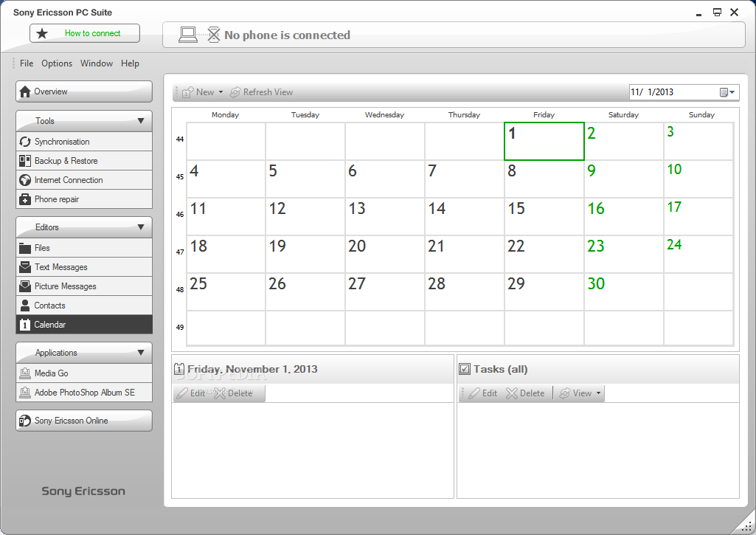
Task: Select Saturday November 23 cell
Action: point(624,255)
